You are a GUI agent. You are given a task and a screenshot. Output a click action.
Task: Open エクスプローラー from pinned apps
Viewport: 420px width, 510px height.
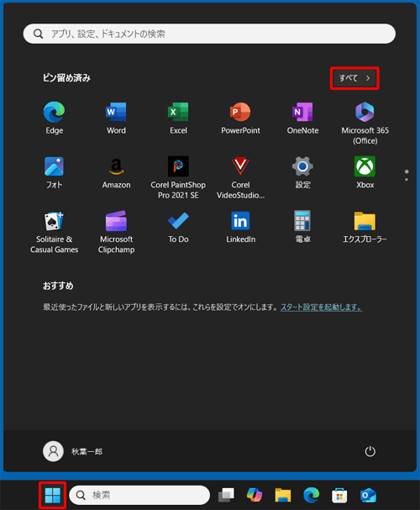tap(365, 228)
